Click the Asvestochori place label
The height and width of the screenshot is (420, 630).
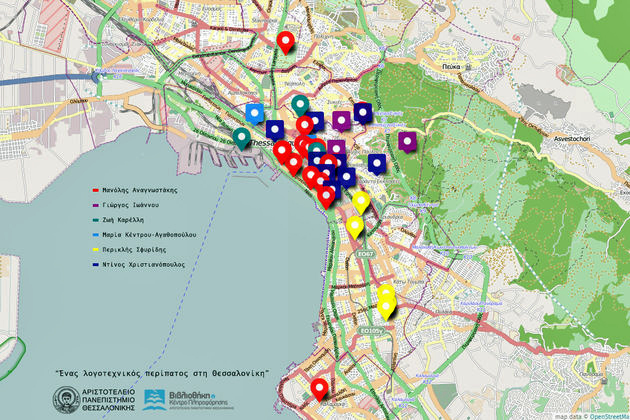click(572, 139)
